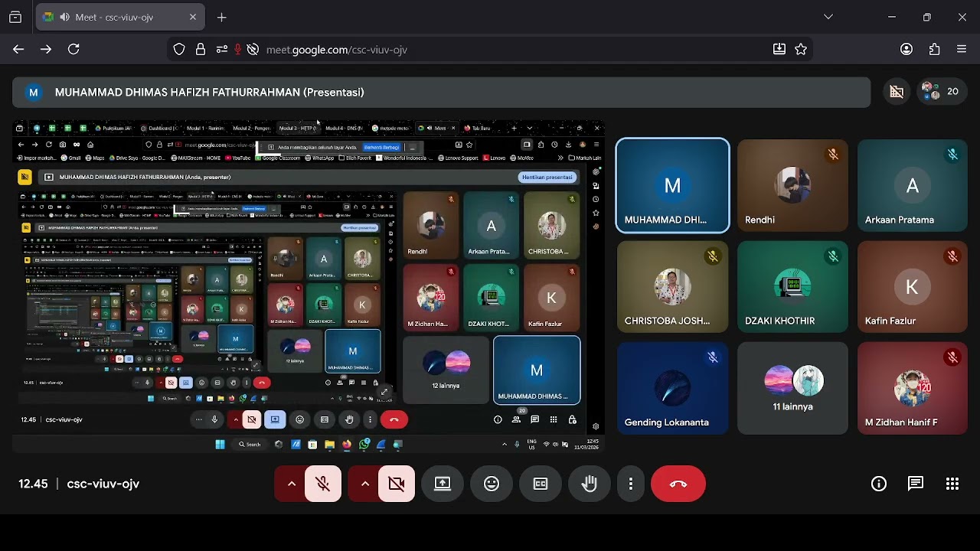Unmute the microphone in Meet controls
Image resolution: width=980 pixels, height=551 pixels.
pos(323,484)
